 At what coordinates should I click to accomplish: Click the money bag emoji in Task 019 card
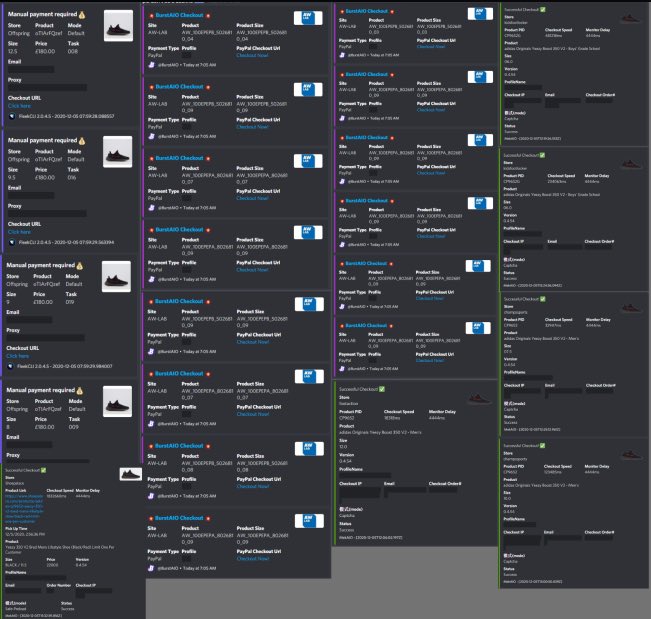[x=80, y=265]
